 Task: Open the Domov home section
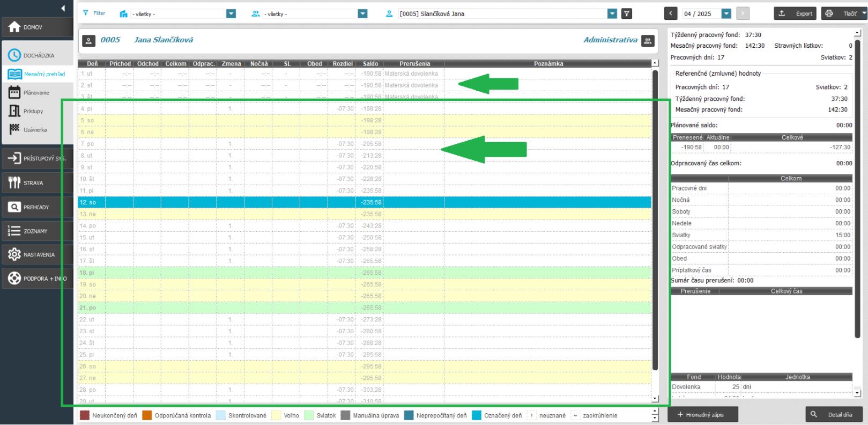tap(36, 27)
